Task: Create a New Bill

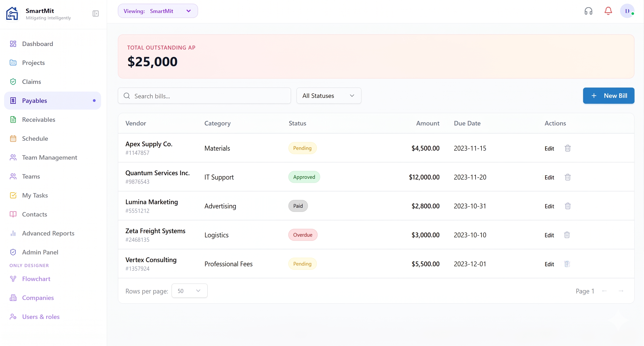Action: coord(608,96)
